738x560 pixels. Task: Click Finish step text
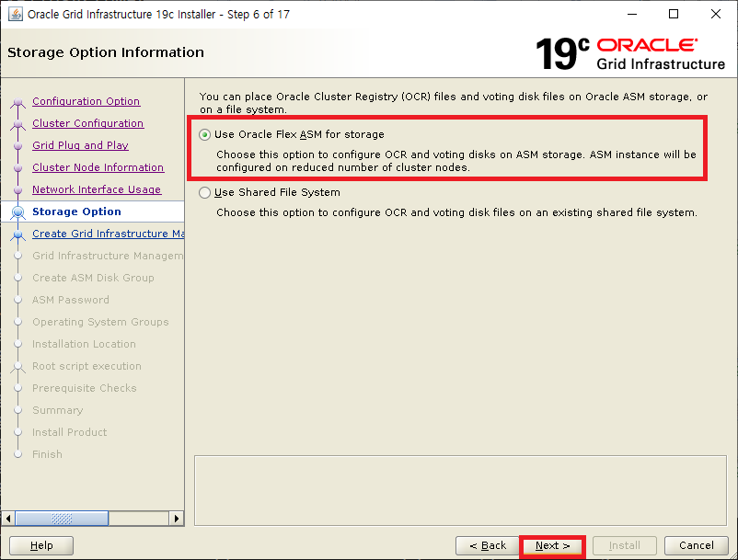tap(47, 454)
